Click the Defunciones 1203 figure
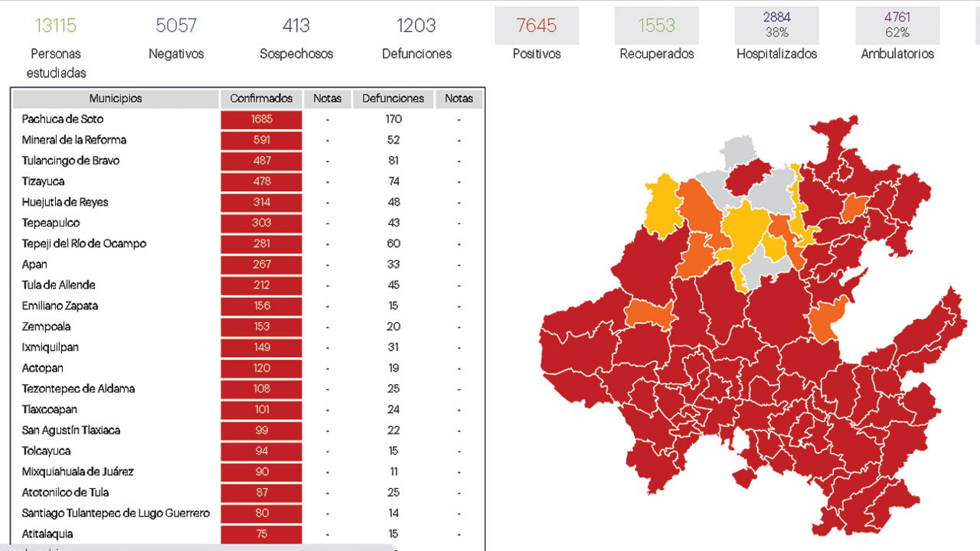This screenshot has height=551, width=980. 416,25
